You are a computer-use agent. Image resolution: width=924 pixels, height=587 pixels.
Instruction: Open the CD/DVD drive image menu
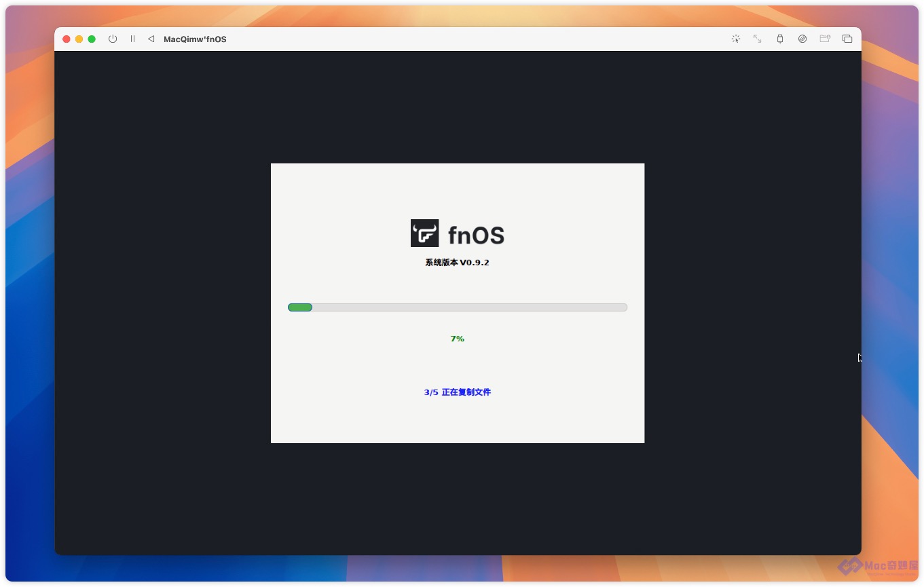pos(802,39)
